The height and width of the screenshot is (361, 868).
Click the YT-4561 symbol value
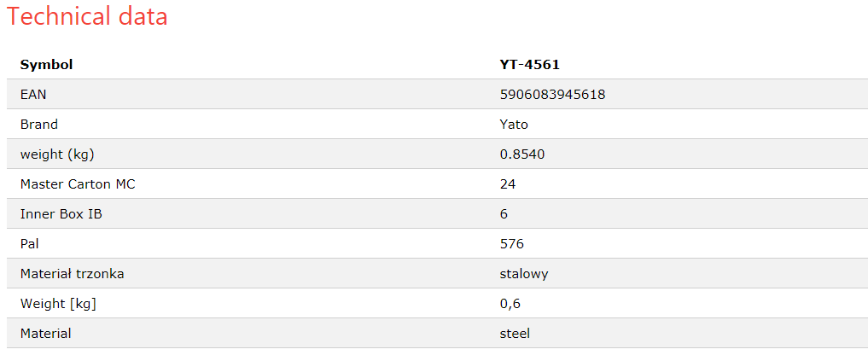530,65
